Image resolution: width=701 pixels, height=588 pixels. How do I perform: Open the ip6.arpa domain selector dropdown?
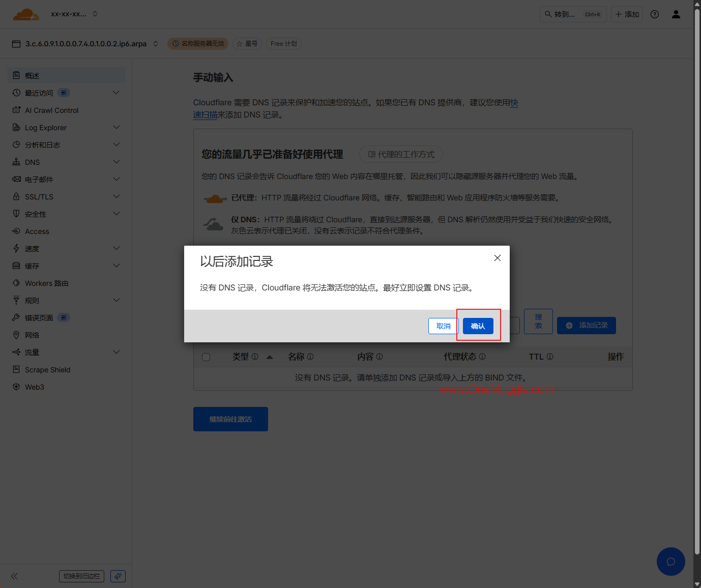(156, 44)
